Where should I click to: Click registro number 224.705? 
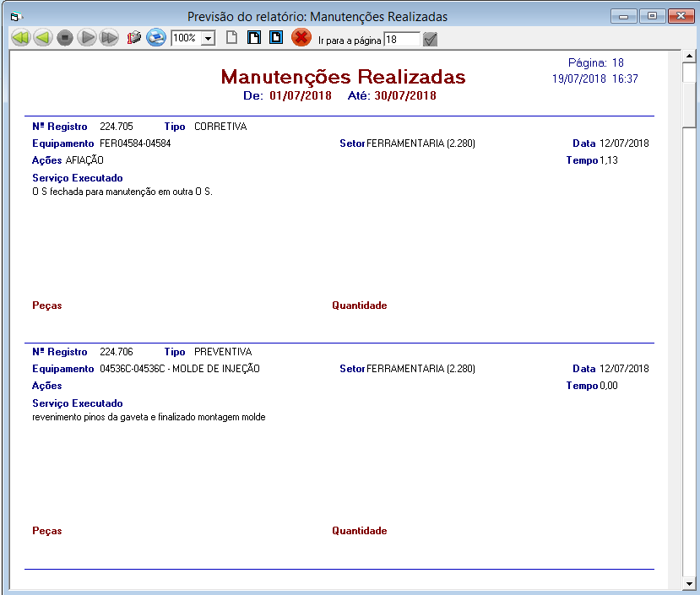117,127
